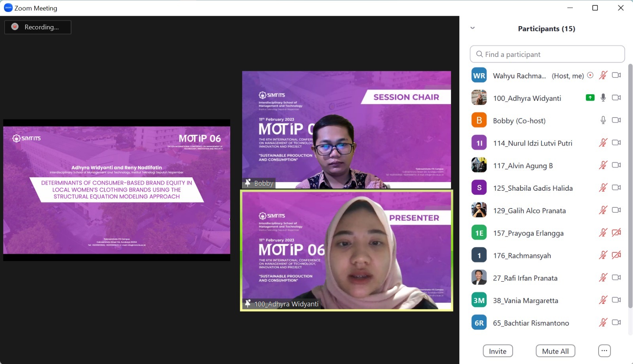Toggle Wahyu Rachma's host video camera

616,75
